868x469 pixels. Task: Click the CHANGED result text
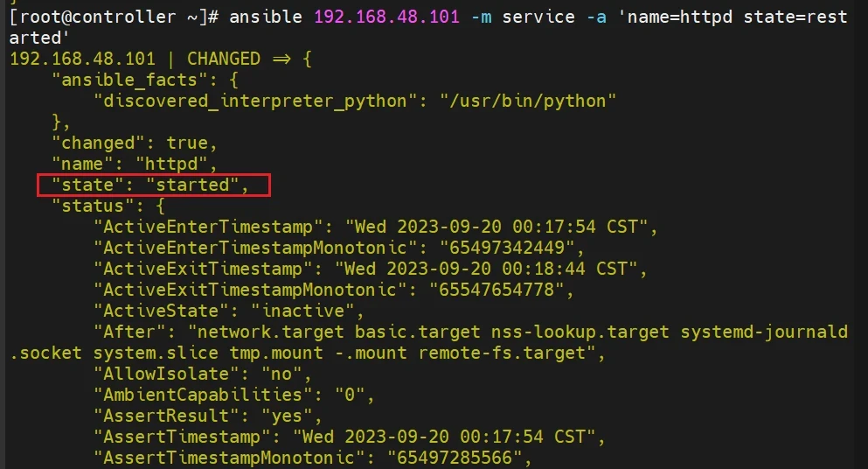click(x=224, y=59)
